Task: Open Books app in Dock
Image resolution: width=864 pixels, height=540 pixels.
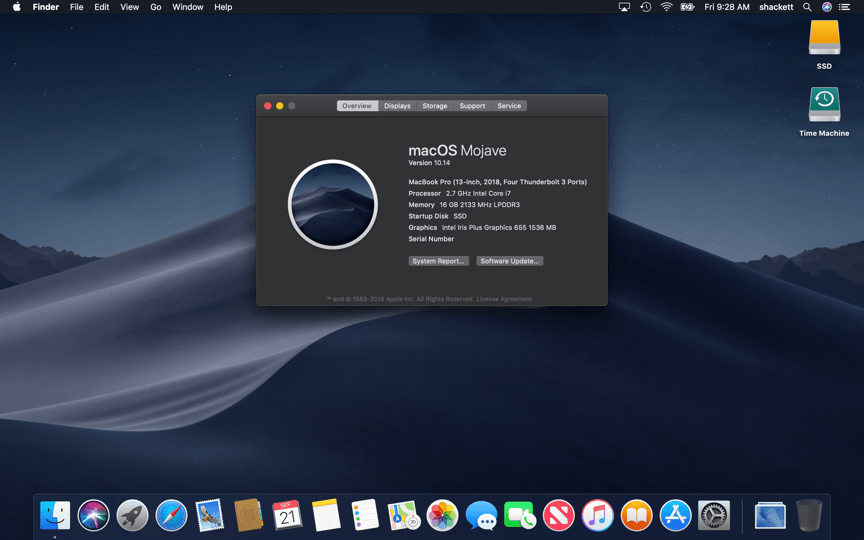Action: pyautogui.click(x=636, y=515)
